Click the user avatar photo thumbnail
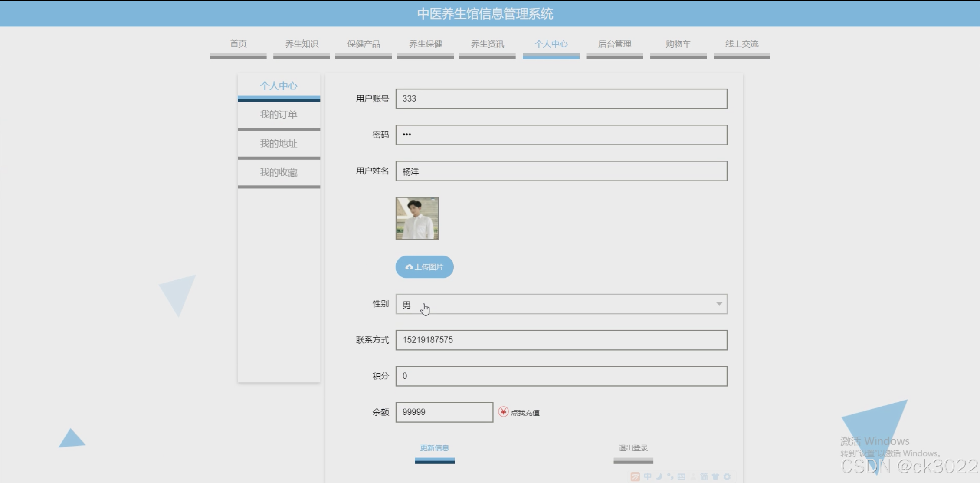This screenshot has width=980, height=483. [417, 218]
